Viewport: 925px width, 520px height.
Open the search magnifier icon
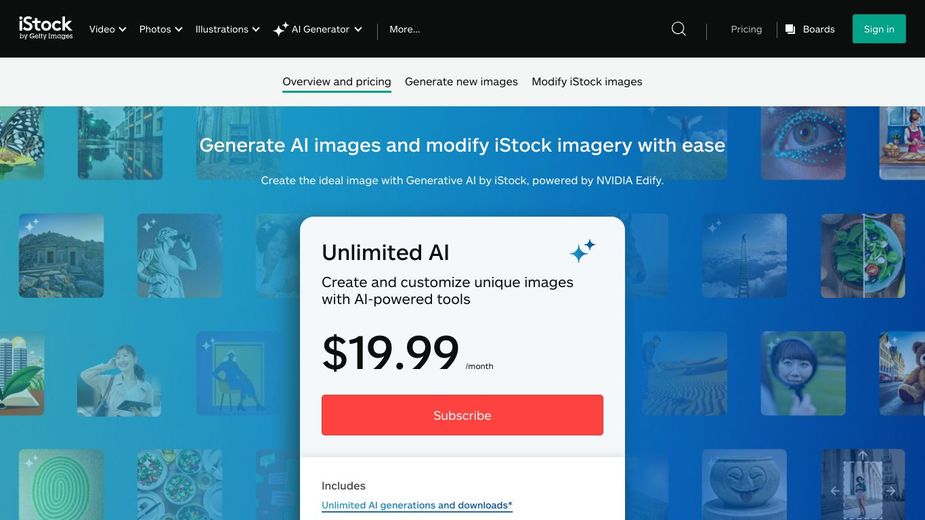pyautogui.click(x=679, y=29)
